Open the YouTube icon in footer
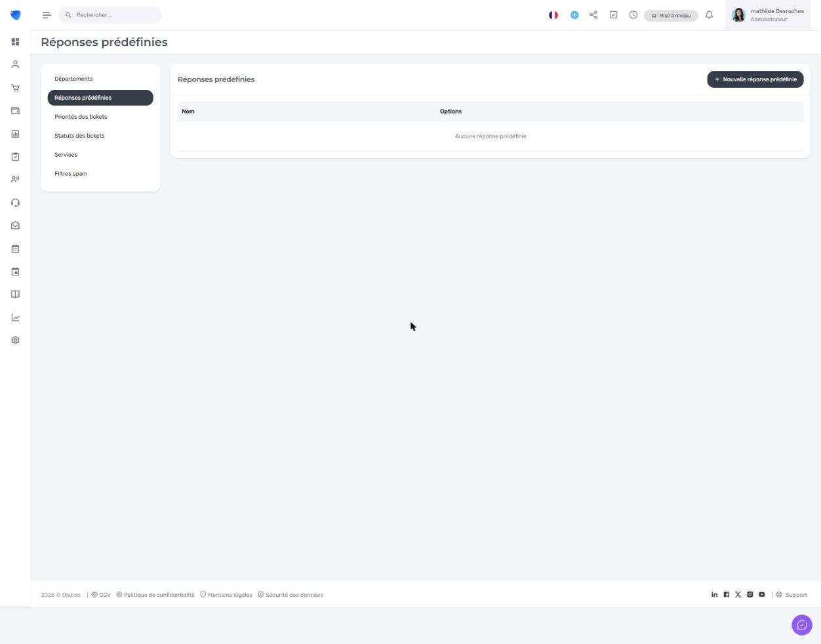The image size is (821, 644). click(x=761, y=595)
